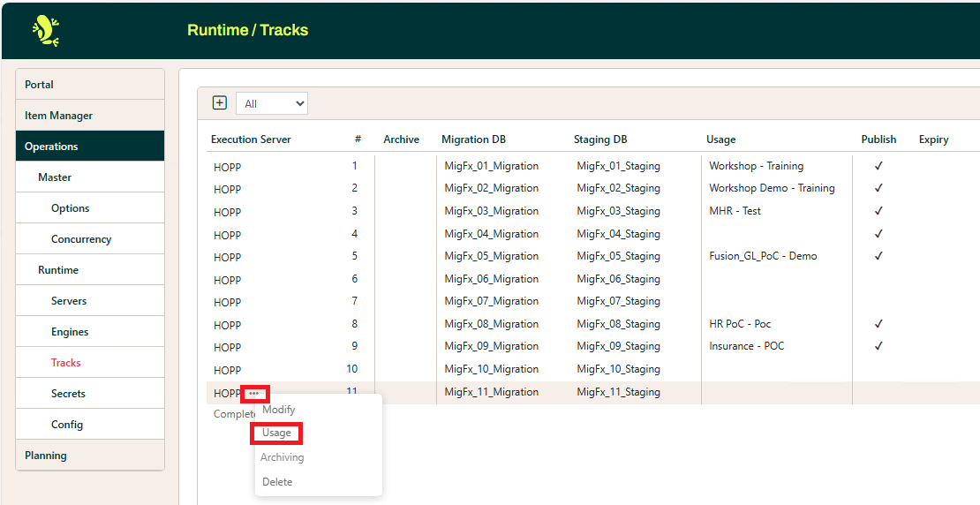Click the Runtime / Tracks page title
980x505 pixels.
(x=247, y=30)
